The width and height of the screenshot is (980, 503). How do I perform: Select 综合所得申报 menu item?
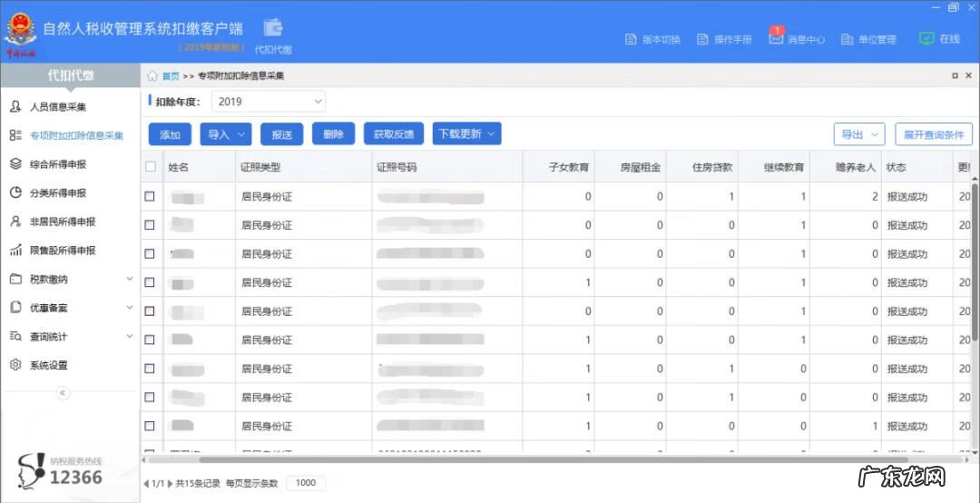click(x=58, y=164)
